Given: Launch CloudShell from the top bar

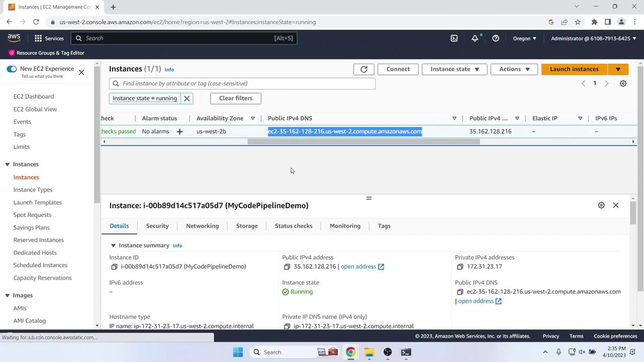Looking at the screenshot, I should pos(454,38).
